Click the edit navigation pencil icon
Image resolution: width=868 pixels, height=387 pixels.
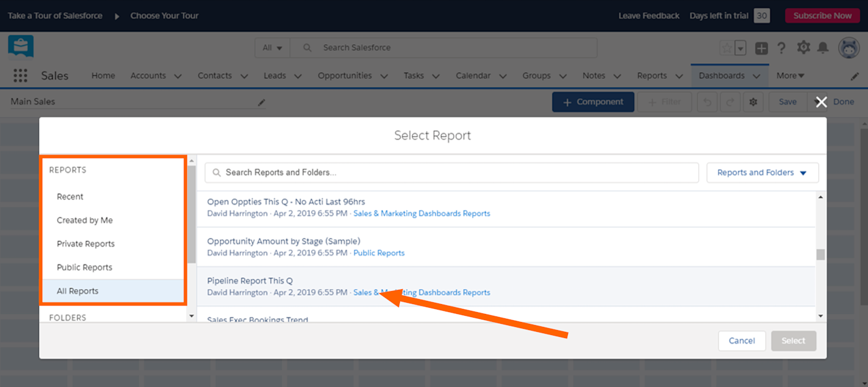coord(855,76)
